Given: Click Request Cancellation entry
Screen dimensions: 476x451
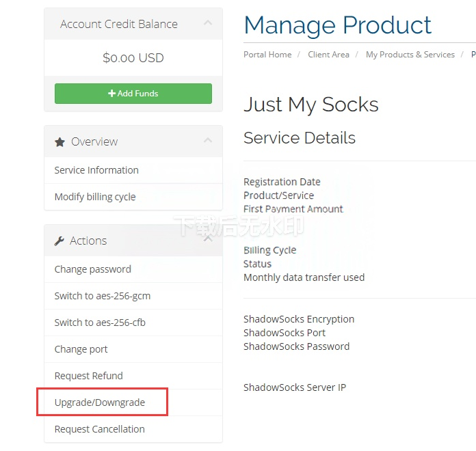Looking at the screenshot, I should point(100,429).
